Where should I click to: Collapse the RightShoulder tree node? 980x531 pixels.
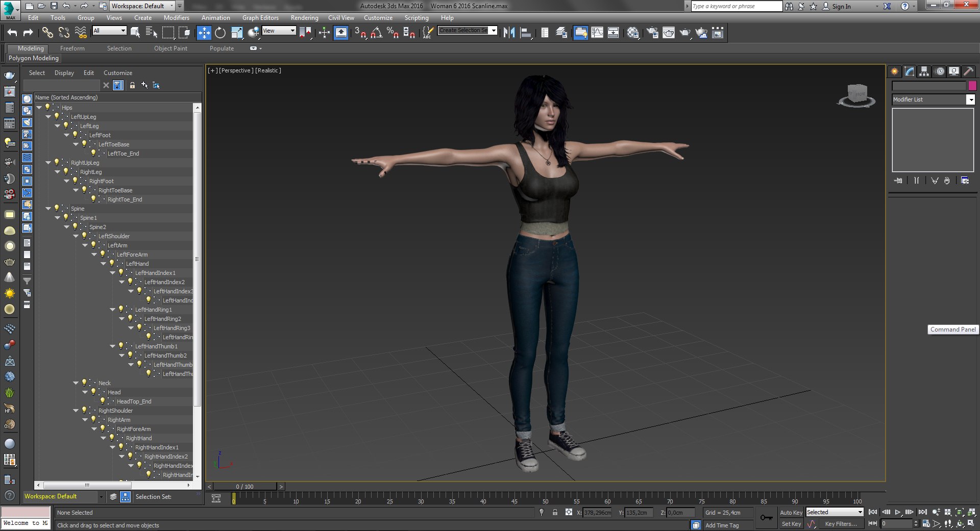point(76,411)
